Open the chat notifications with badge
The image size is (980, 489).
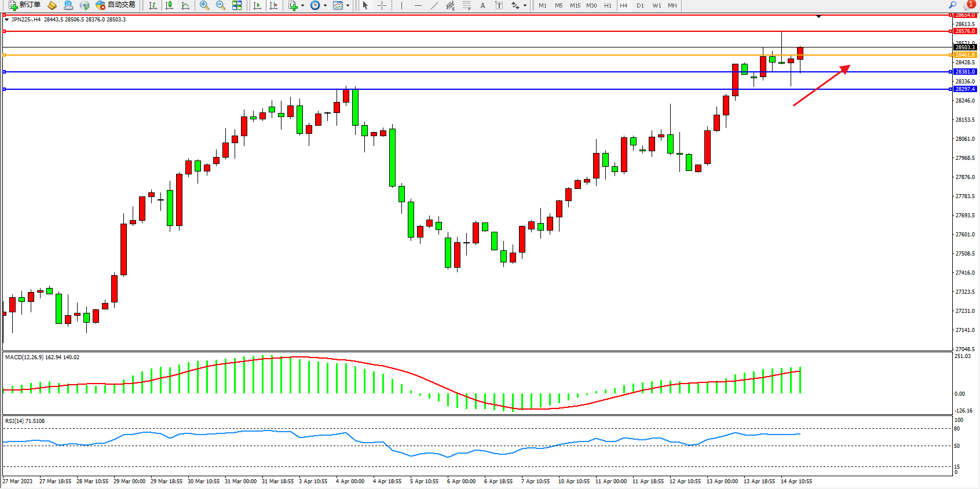970,5
